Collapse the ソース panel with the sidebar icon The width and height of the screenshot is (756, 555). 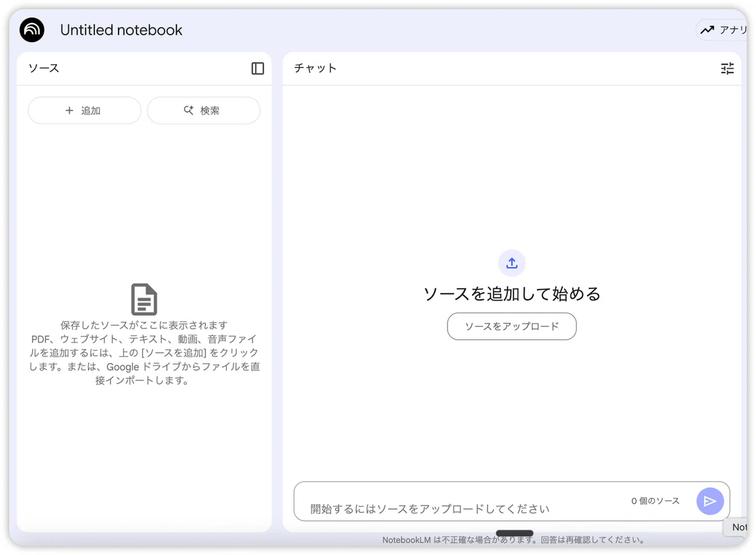coord(258,69)
